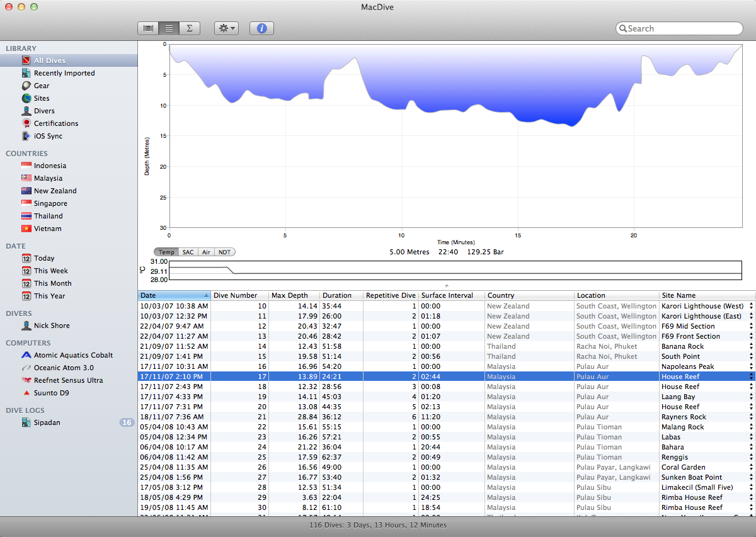
Task: Show dives from This Month
Action: tap(52, 283)
